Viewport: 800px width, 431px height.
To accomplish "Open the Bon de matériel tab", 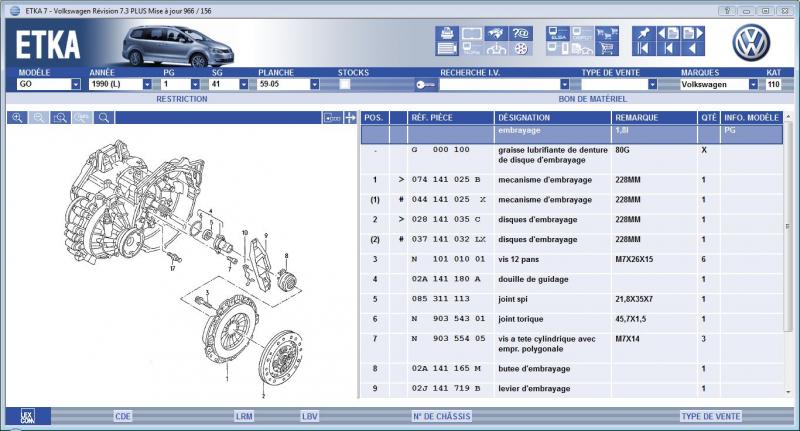I will click(592, 99).
